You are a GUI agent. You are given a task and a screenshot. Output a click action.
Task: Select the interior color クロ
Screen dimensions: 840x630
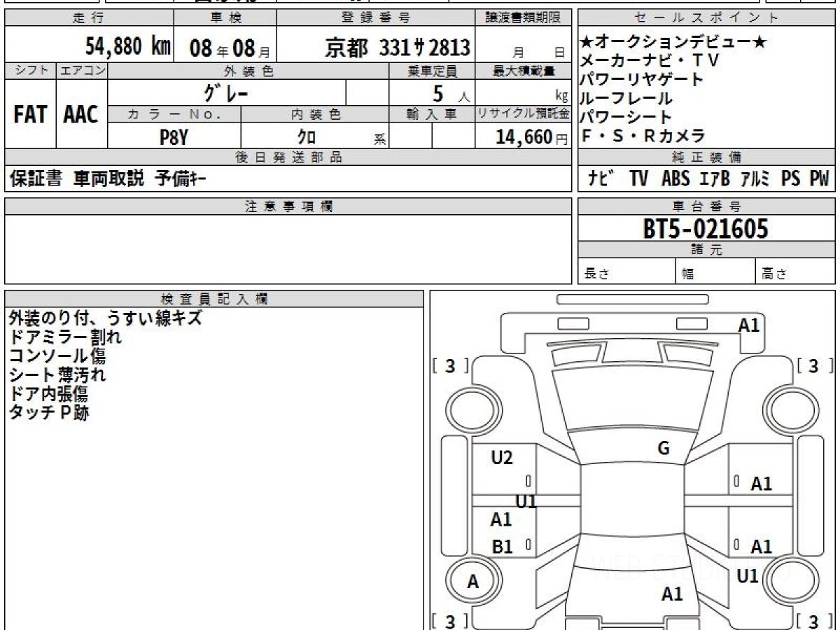[307, 138]
